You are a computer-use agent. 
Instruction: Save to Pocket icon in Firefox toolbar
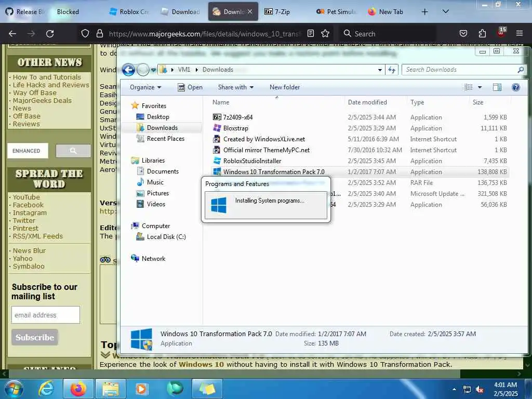click(463, 34)
